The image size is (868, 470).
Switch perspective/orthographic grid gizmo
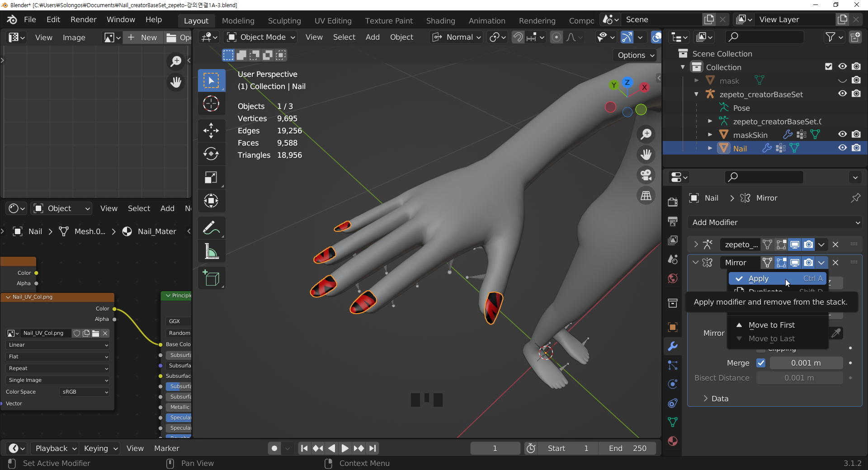coord(646,196)
